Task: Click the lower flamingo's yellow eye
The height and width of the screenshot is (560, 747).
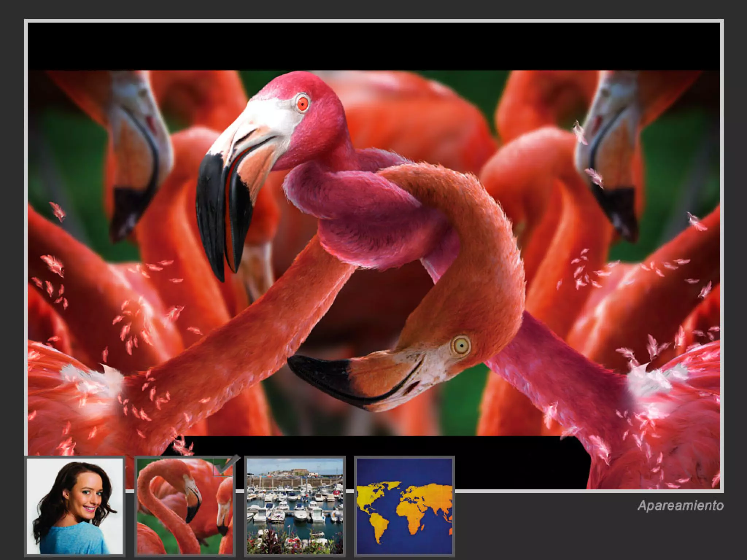Action: point(461,345)
